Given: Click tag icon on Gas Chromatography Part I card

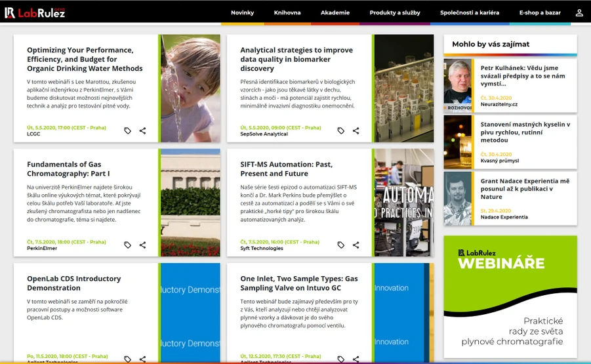Looking at the screenshot, I should click(x=128, y=245).
